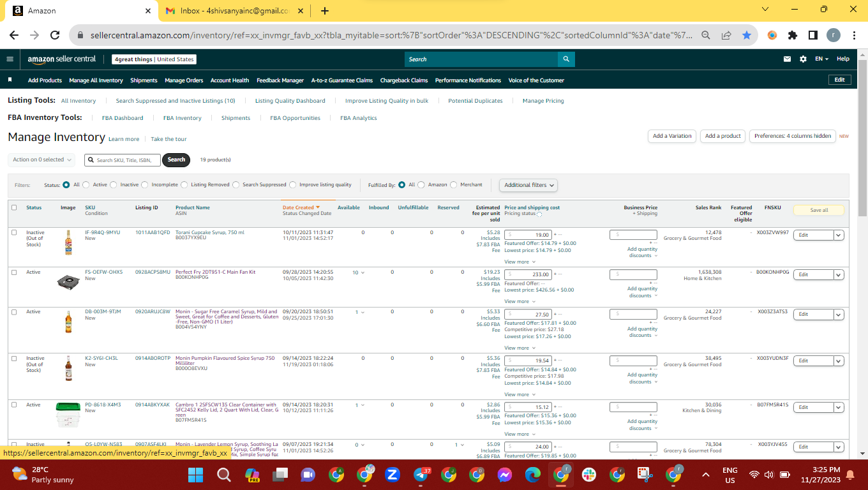Open the Snipping Tool from the taskbar

point(645,475)
